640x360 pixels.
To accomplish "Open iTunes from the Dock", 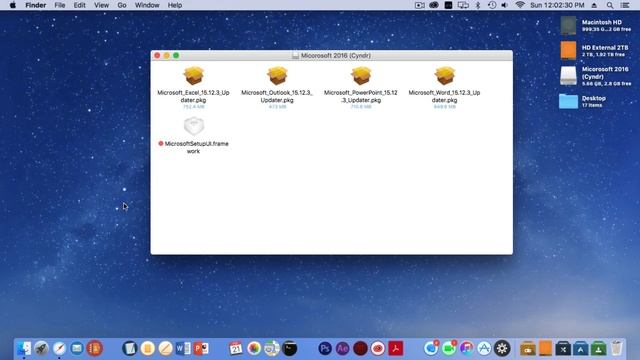I will pos(467,348).
